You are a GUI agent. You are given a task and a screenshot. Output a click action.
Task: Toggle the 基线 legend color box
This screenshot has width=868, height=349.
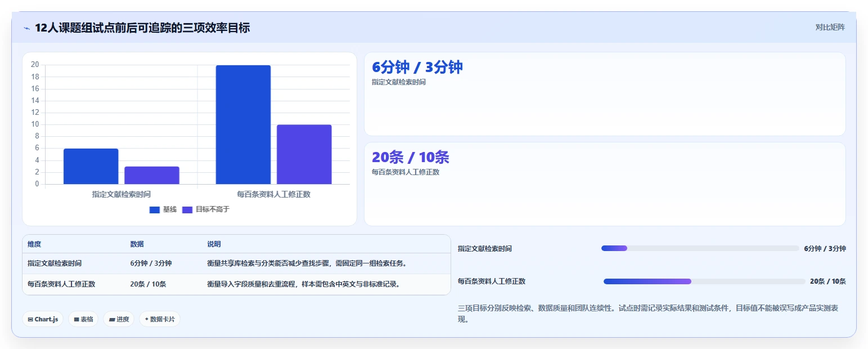(154, 209)
